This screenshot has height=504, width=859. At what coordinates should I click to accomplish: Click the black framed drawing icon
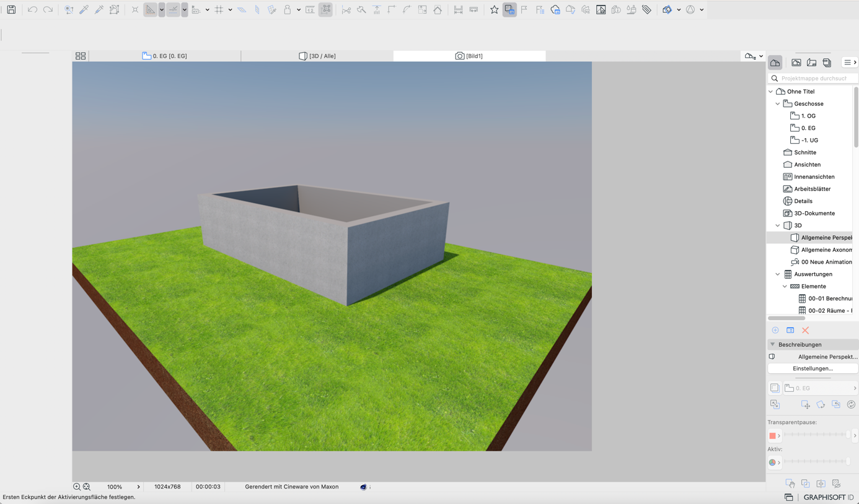click(x=601, y=10)
